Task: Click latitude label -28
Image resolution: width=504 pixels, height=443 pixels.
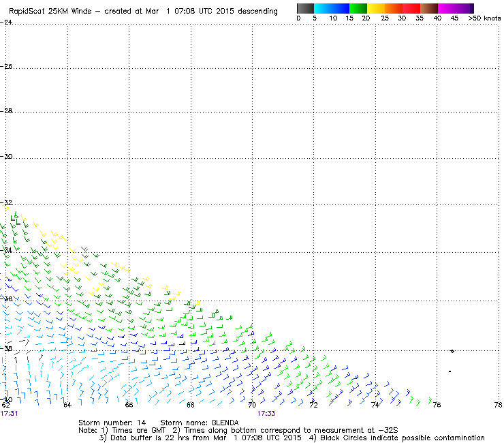Action: pos(6,110)
